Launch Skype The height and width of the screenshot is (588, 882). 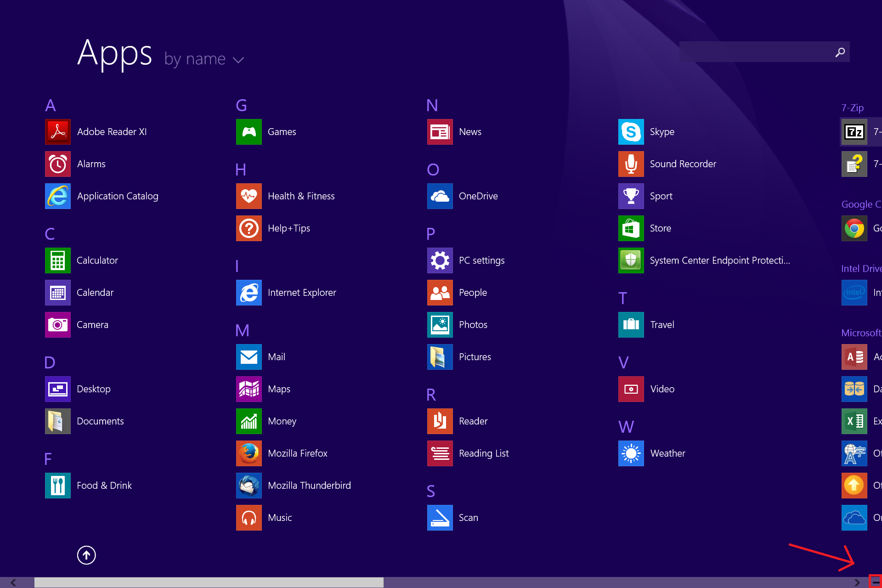tap(631, 132)
